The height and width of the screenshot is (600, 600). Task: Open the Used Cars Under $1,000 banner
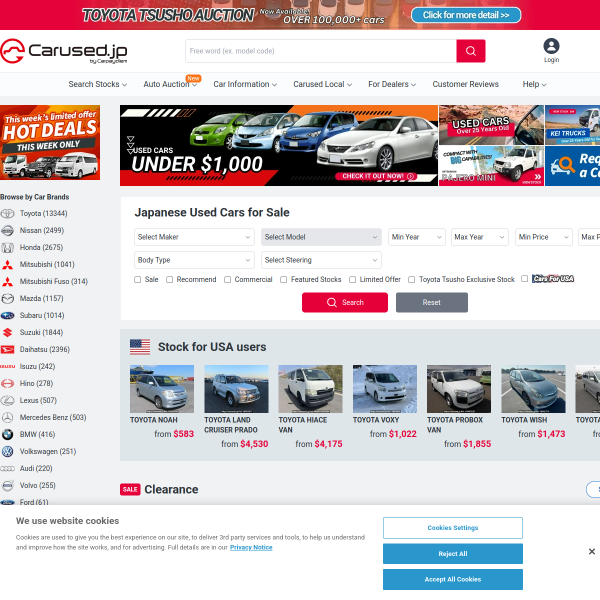(x=279, y=146)
